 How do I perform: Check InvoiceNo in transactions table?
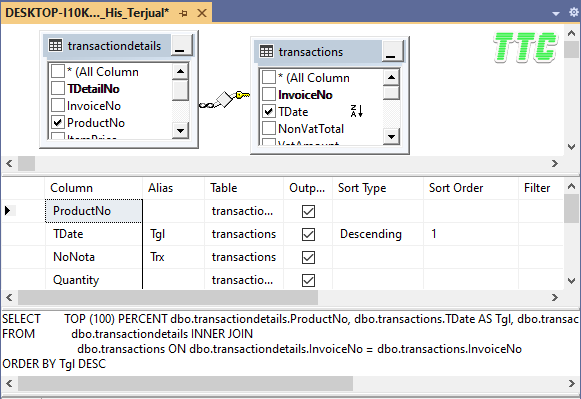coord(269,94)
